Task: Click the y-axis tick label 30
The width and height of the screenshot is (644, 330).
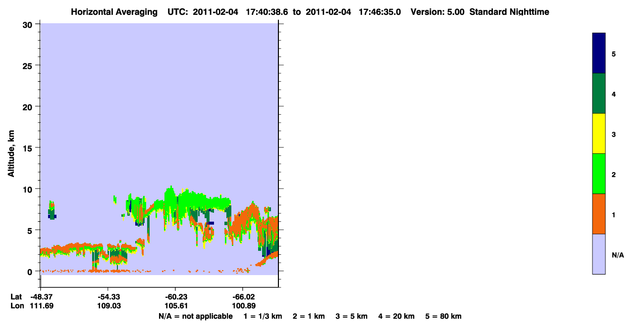Action: coord(29,24)
